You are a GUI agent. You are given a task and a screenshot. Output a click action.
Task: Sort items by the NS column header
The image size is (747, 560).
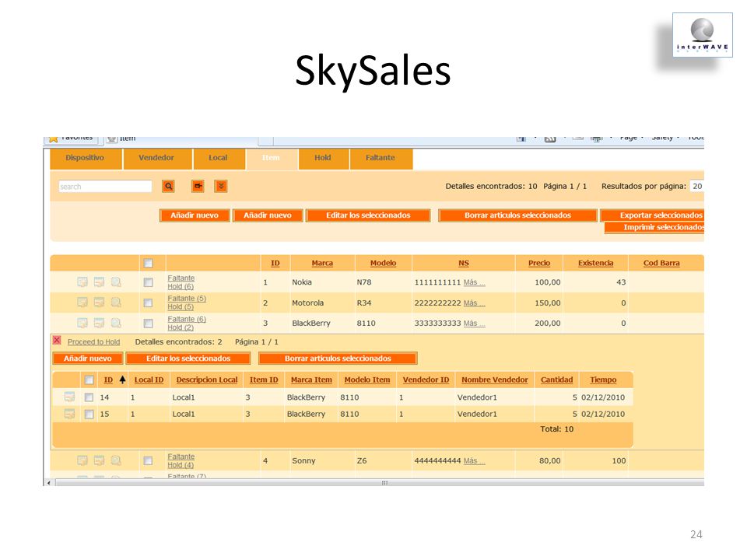pyautogui.click(x=464, y=263)
